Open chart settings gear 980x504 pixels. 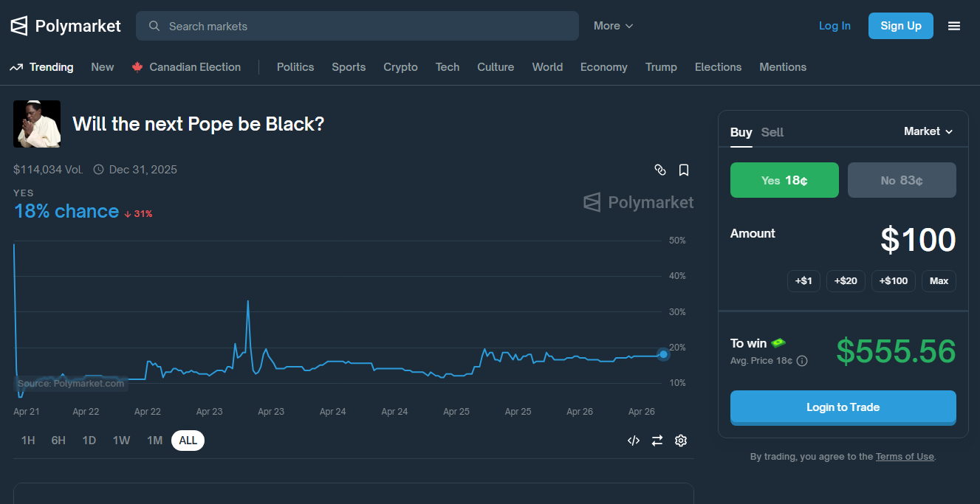point(681,441)
